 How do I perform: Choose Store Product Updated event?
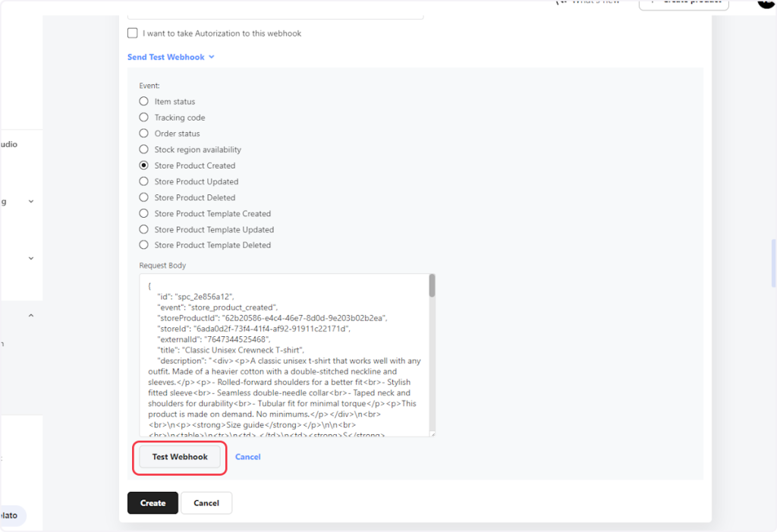(x=144, y=181)
